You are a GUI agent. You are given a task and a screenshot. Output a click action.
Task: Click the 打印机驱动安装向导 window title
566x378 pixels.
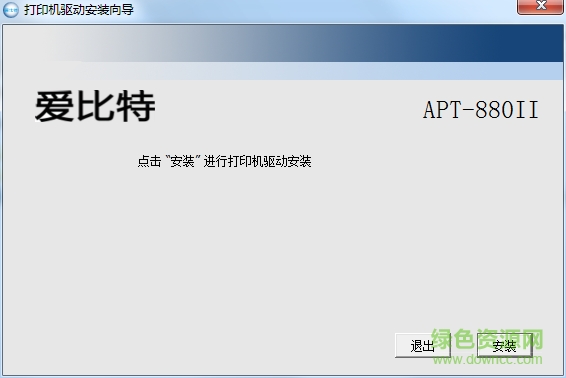pyautogui.click(x=79, y=10)
